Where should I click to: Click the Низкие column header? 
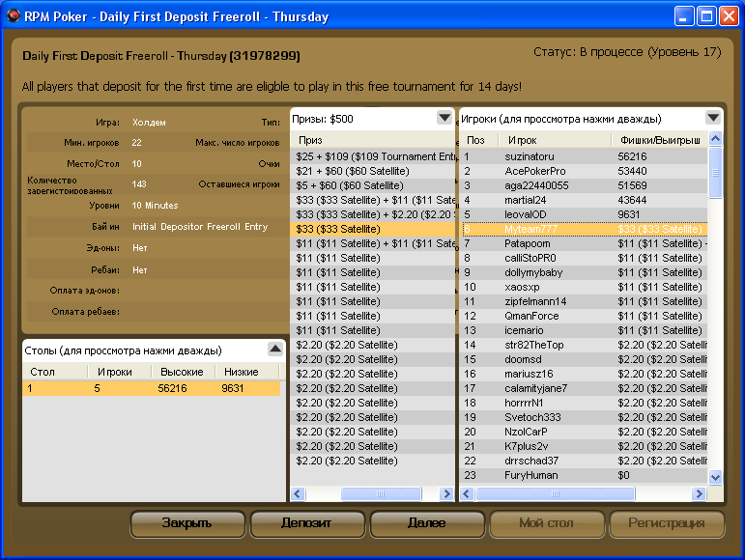(x=246, y=372)
